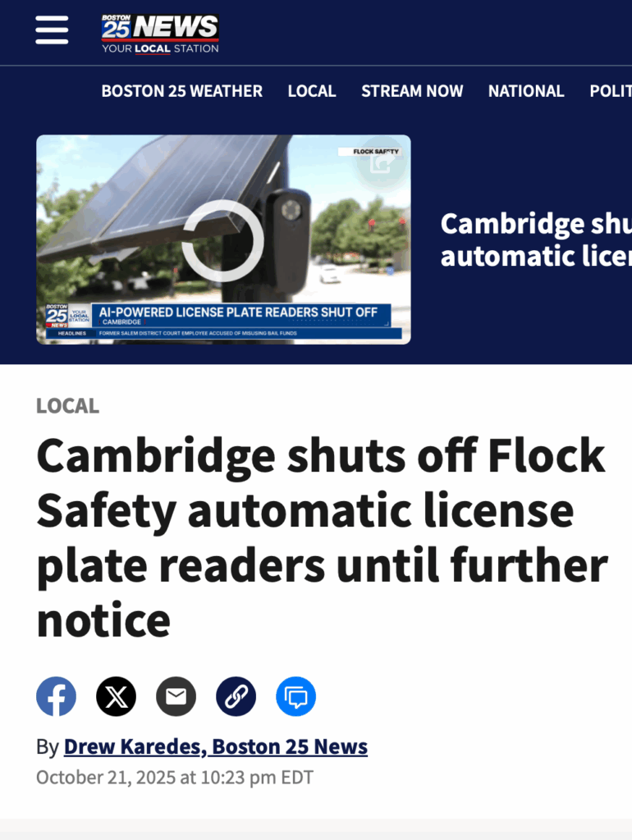The height and width of the screenshot is (840, 632).
Task: Open the hamburger navigation menu
Action: click(52, 30)
